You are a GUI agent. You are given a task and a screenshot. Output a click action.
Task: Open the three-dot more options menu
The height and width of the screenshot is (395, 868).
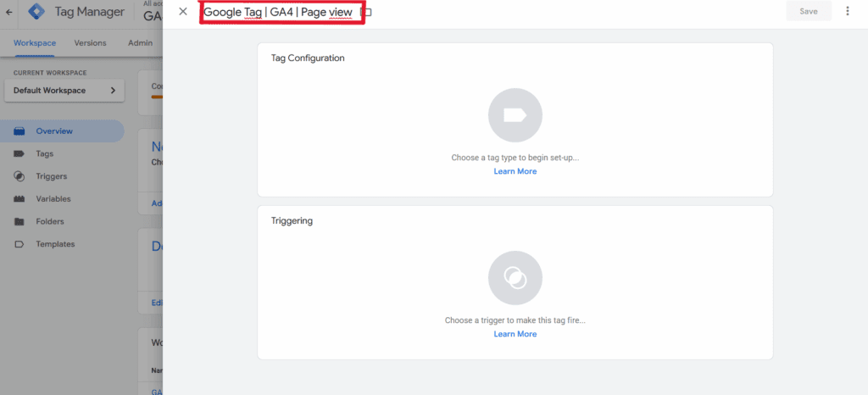pos(848,11)
